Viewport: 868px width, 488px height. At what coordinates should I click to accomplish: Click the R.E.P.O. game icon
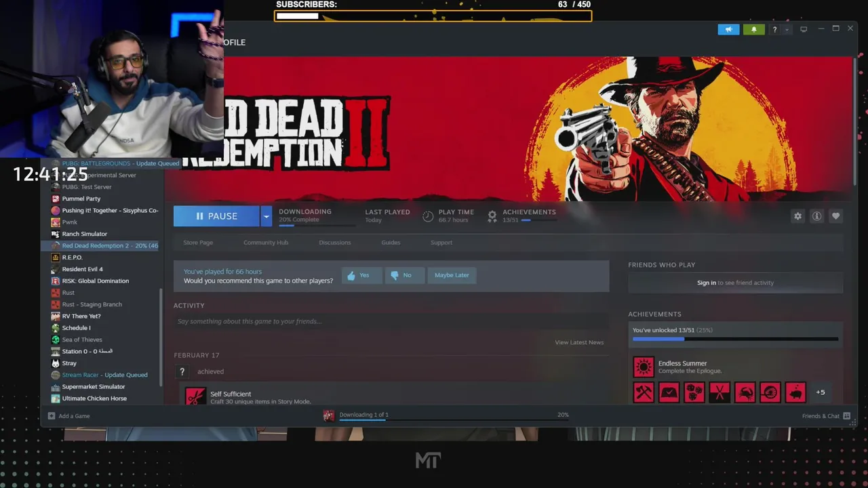tap(56, 258)
